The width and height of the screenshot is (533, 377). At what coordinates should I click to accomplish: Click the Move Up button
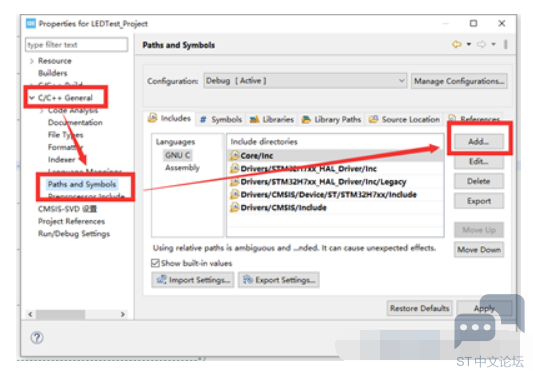tap(479, 230)
